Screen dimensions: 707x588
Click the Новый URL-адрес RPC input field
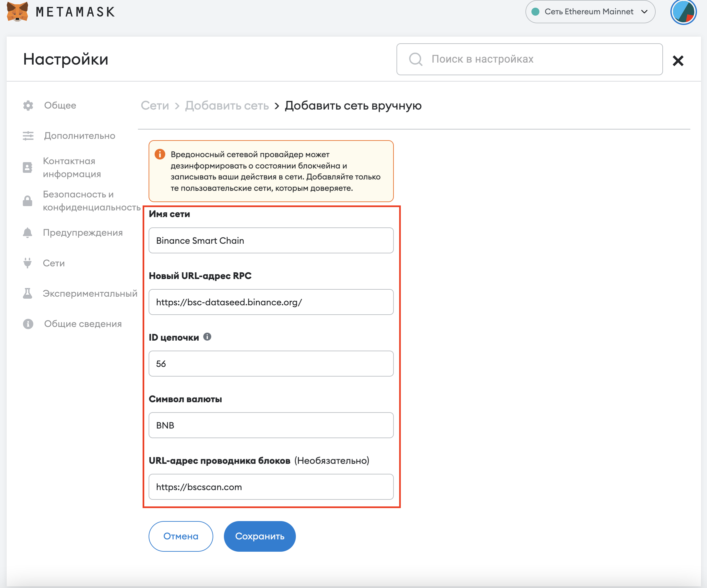271,302
